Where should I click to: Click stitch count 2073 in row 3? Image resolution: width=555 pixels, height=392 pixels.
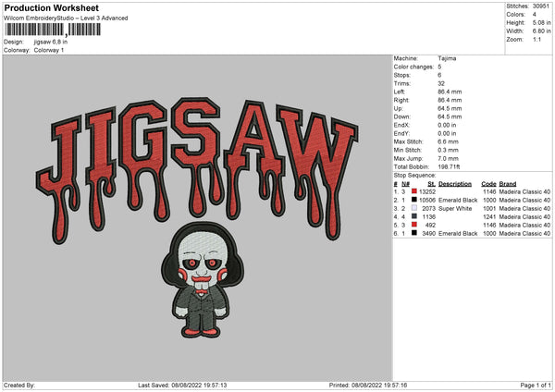point(428,208)
